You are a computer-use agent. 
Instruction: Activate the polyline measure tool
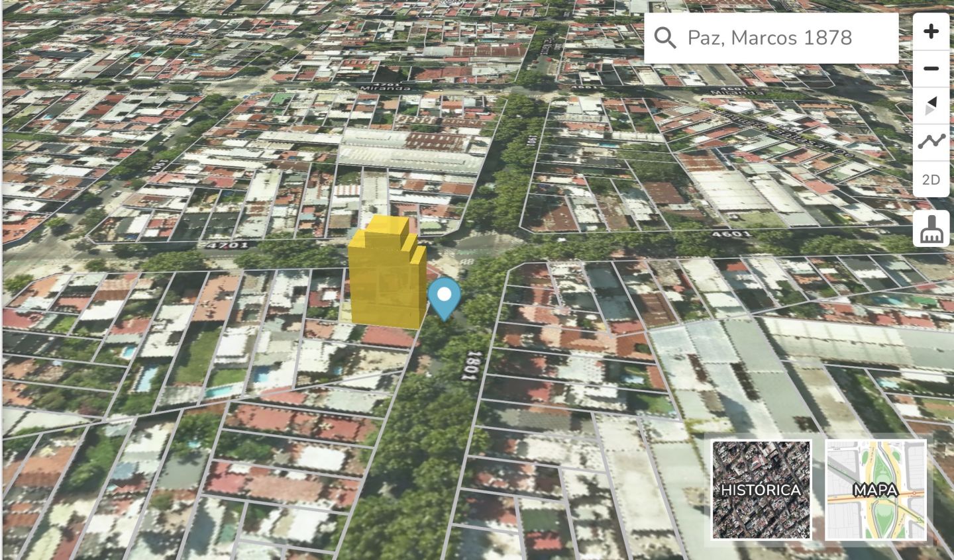[x=931, y=142]
